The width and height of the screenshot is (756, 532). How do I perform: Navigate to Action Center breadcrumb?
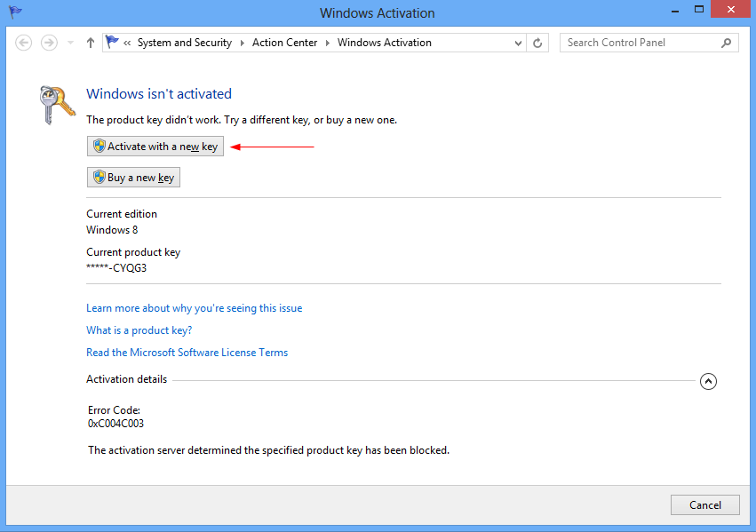(284, 42)
